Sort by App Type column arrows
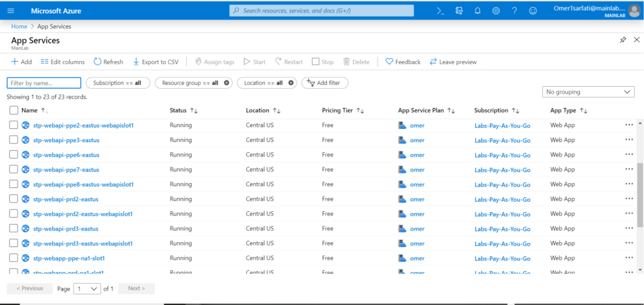 583,111
